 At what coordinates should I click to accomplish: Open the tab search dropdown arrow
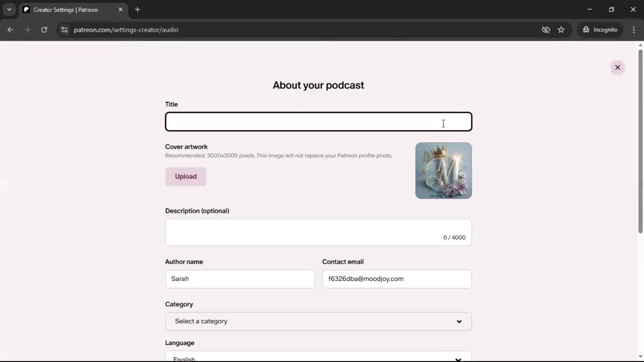click(9, 10)
